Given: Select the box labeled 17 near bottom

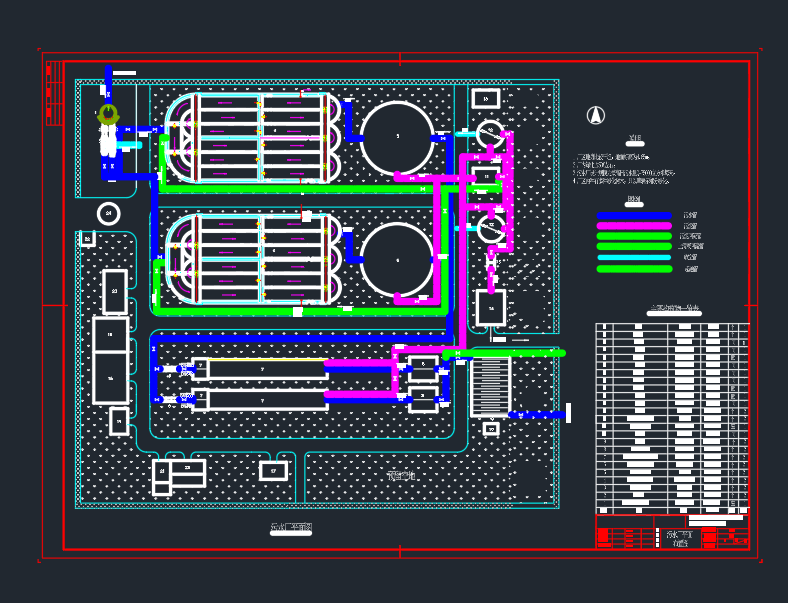Looking at the screenshot, I should point(273,471).
